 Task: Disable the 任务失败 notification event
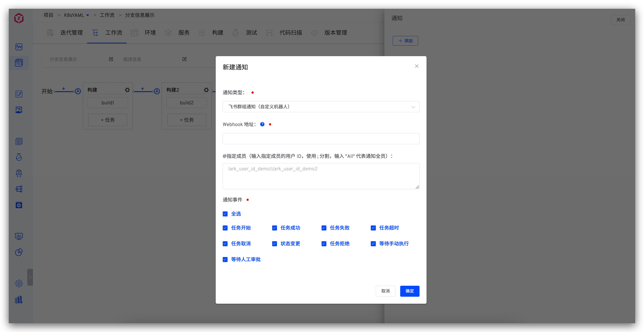point(324,228)
